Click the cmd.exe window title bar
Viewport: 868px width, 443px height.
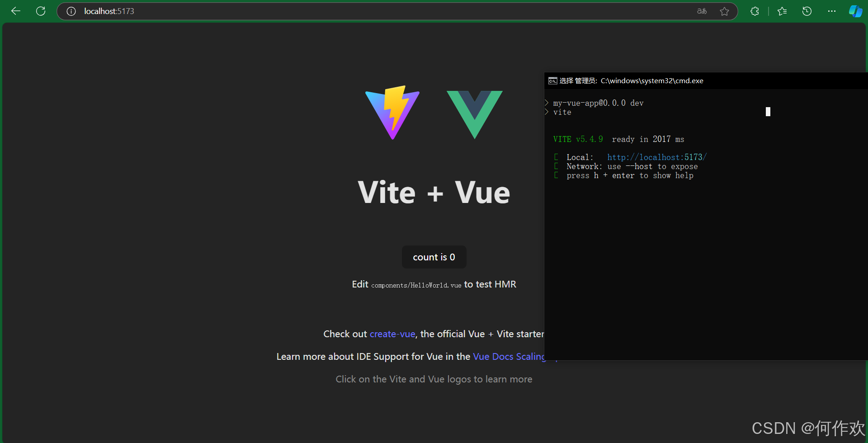706,81
